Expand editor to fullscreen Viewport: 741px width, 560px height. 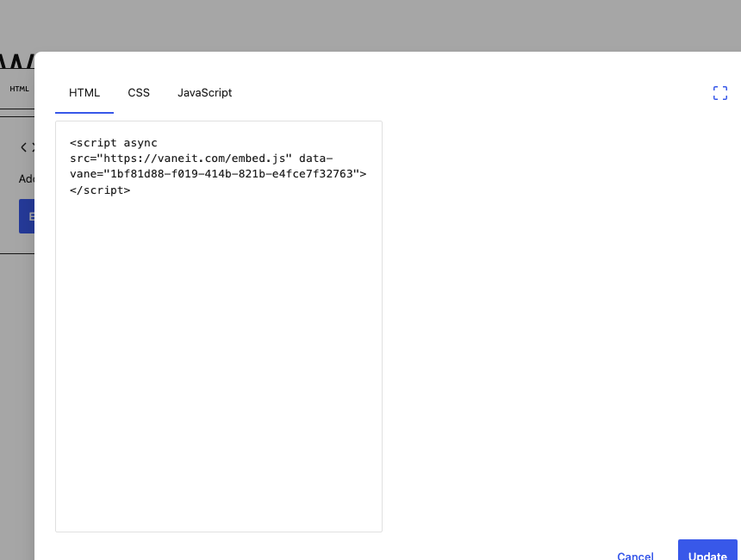719,93
